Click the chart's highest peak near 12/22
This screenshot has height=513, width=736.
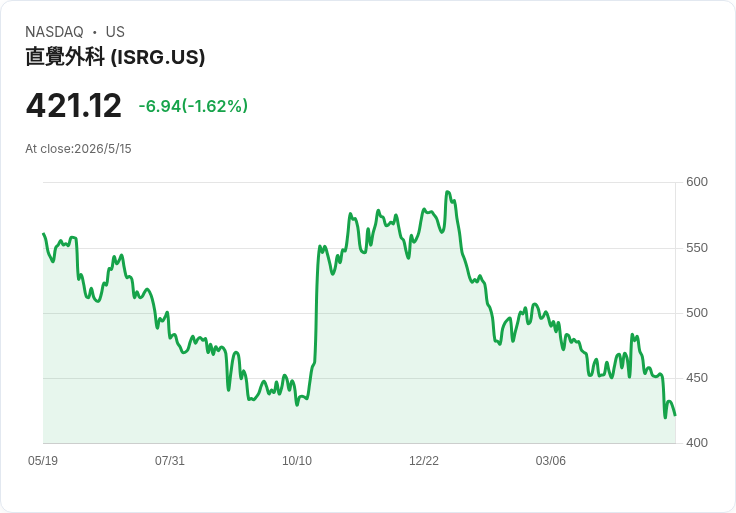click(x=447, y=191)
